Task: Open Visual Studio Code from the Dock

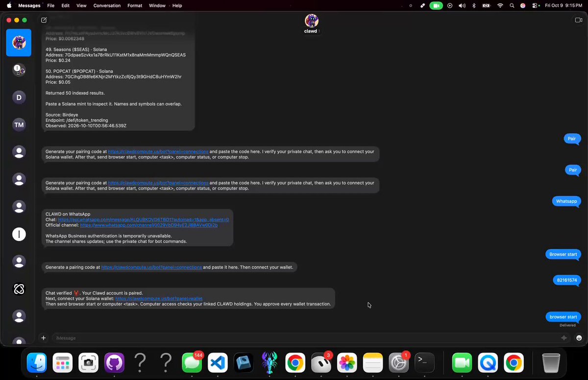Action: pos(218,363)
